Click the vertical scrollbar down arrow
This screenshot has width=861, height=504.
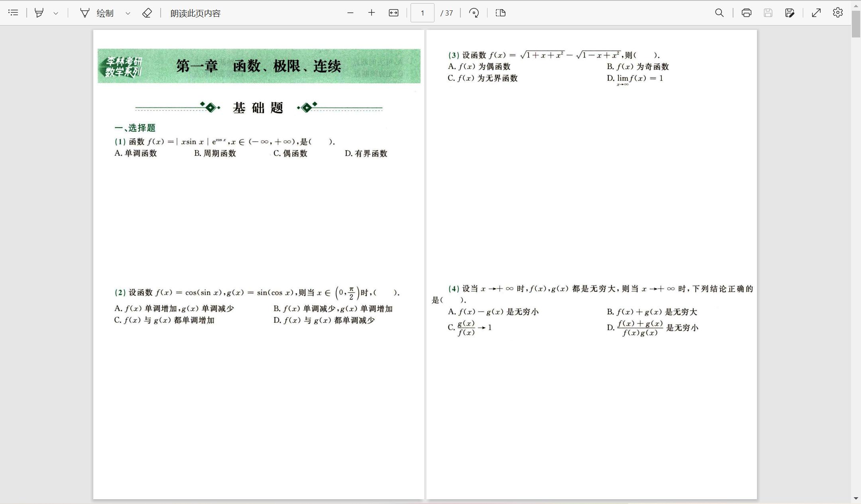pos(856,498)
